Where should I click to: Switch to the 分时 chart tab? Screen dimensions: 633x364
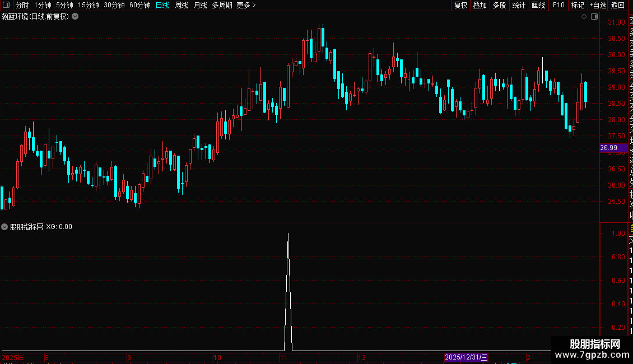tap(22, 5)
